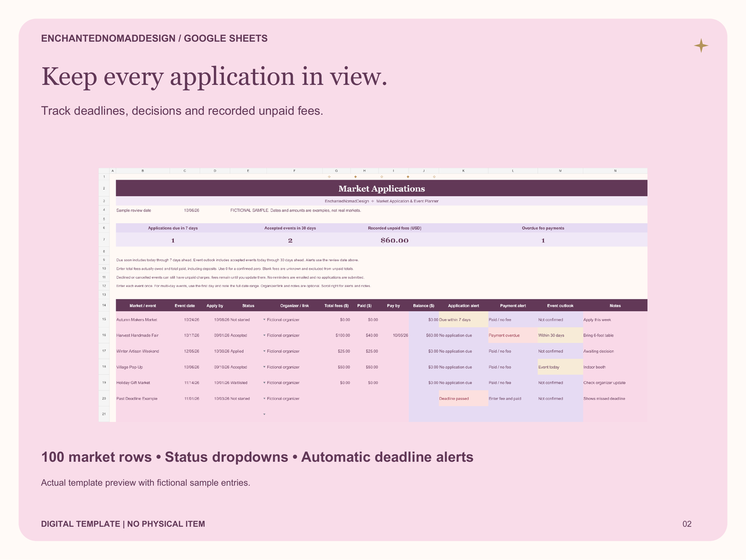Click the Due within 7 days alert cell
Screen dimensions: 746x560
coord(463,319)
